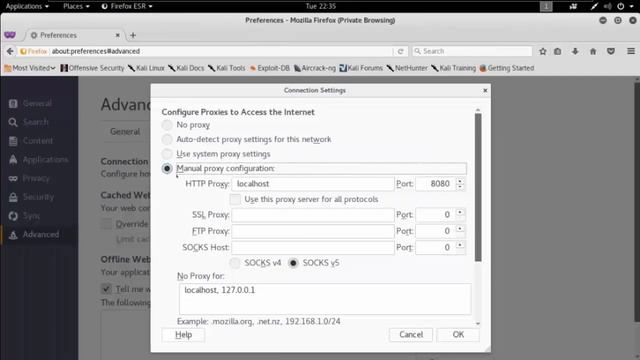Open a new tab with plus icon
This screenshot has width=640, height=360.
pyautogui.click(x=133, y=35)
